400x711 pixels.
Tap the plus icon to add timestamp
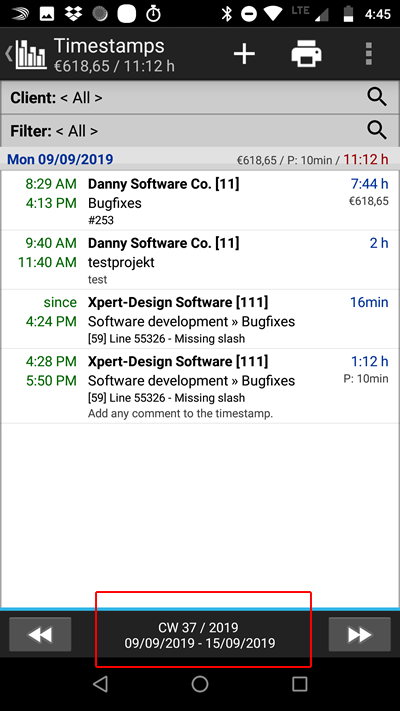(244, 54)
